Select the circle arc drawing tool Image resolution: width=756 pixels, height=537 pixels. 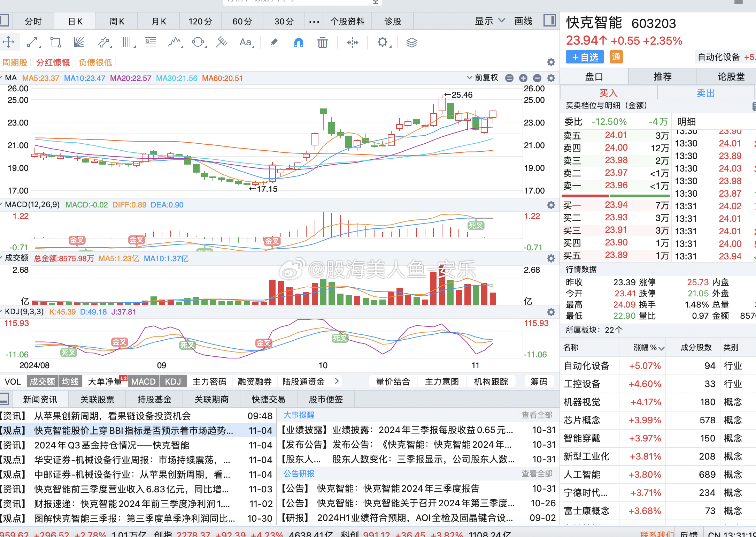[199, 42]
